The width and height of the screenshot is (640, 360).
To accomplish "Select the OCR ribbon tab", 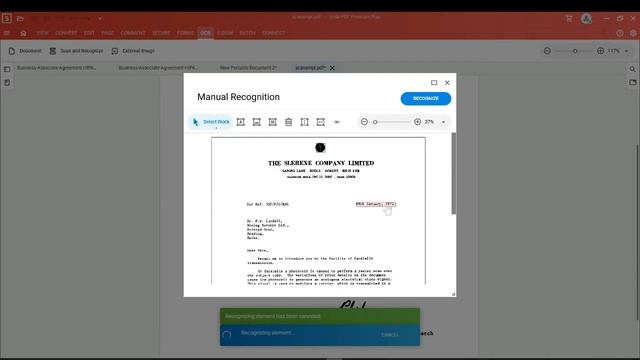I will coord(205,33).
